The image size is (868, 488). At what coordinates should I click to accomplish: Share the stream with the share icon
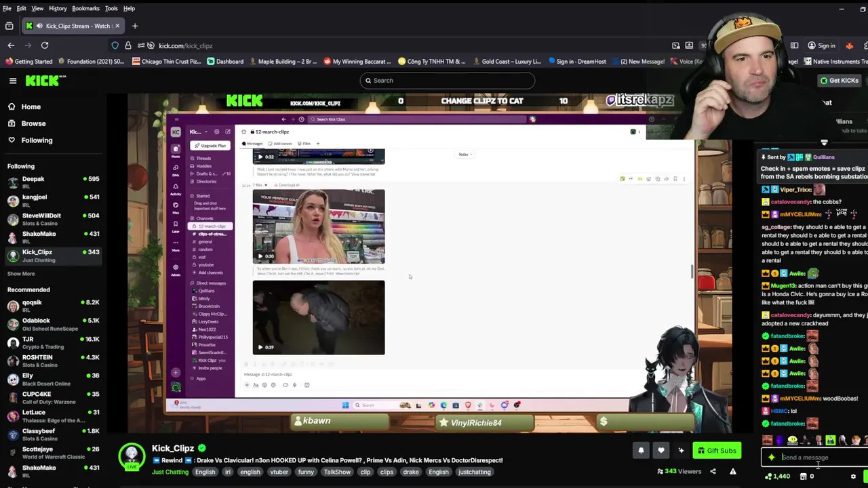[713, 471]
